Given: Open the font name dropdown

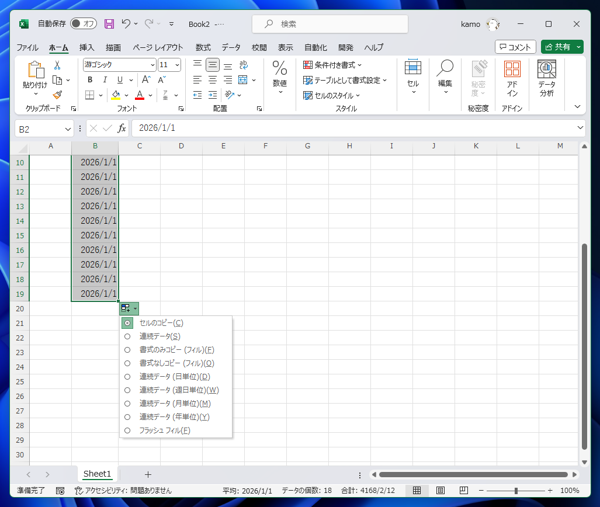Looking at the screenshot, I should (x=152, y=65).
